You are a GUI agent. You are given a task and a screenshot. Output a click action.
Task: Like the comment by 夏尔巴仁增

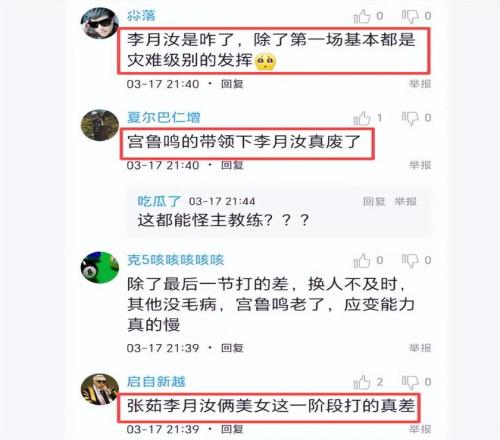point(362,118)
